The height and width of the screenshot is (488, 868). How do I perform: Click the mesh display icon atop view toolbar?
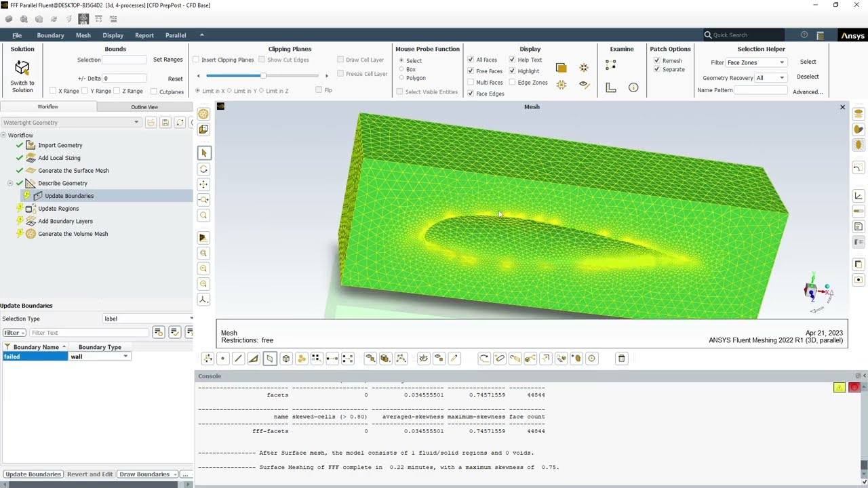click(x=203, y=114)
